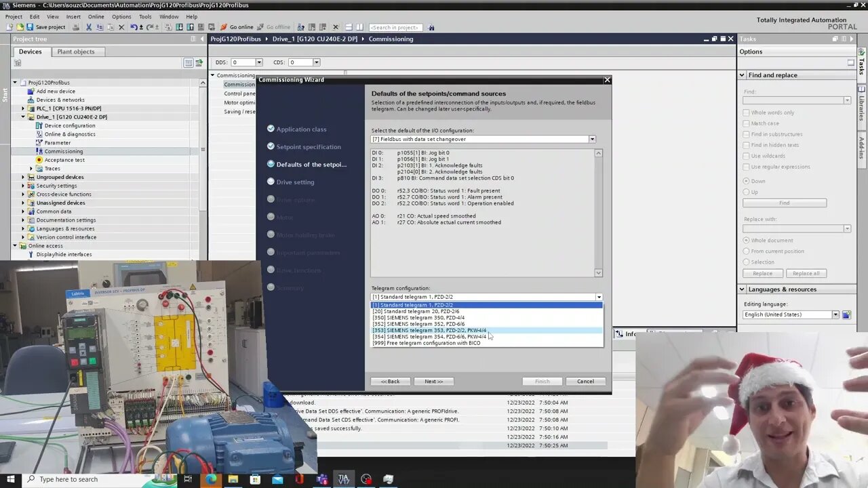Click the Print toolbar icon
Viewport: 868px width, 488px height.
click(x=75, y=27)
